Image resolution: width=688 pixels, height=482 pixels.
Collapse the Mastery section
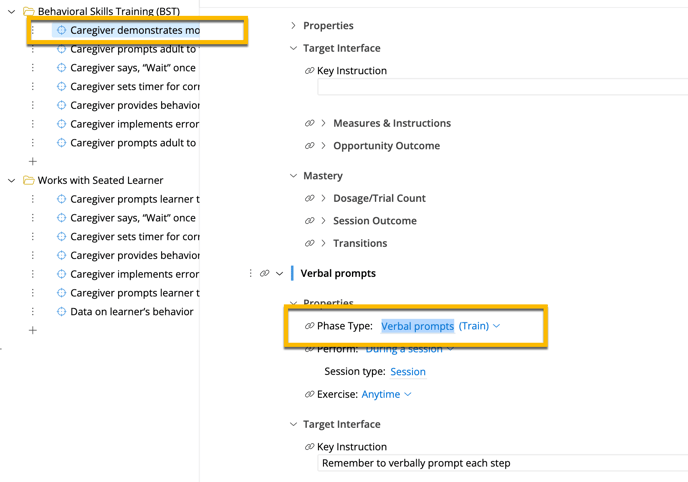294,176
